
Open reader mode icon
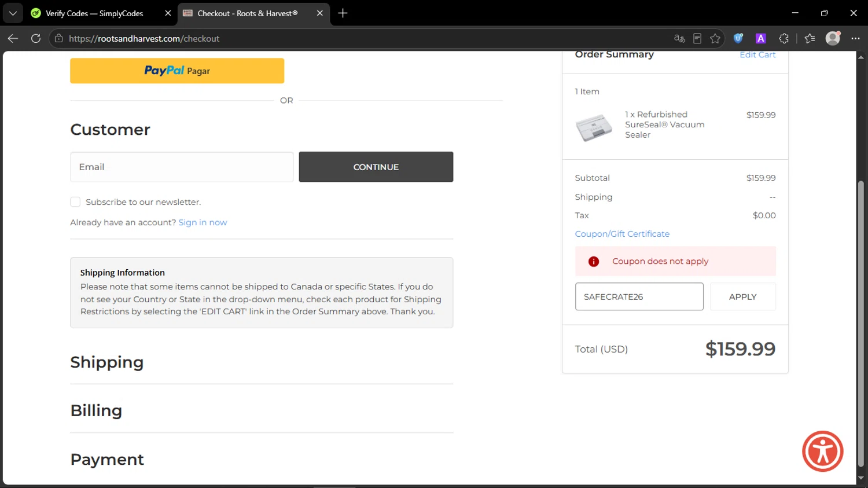[x=697, y=38]
